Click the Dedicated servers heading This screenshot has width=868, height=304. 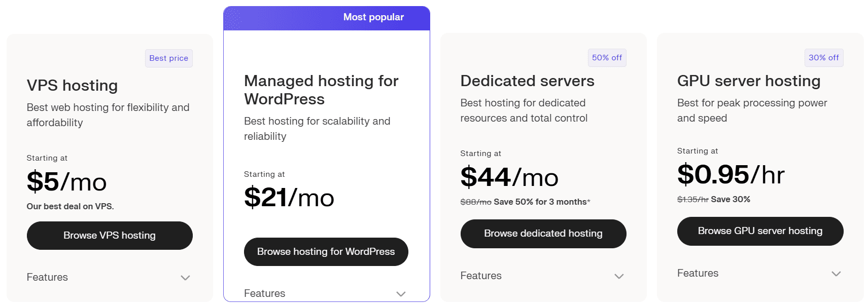[x=527, y=81]
